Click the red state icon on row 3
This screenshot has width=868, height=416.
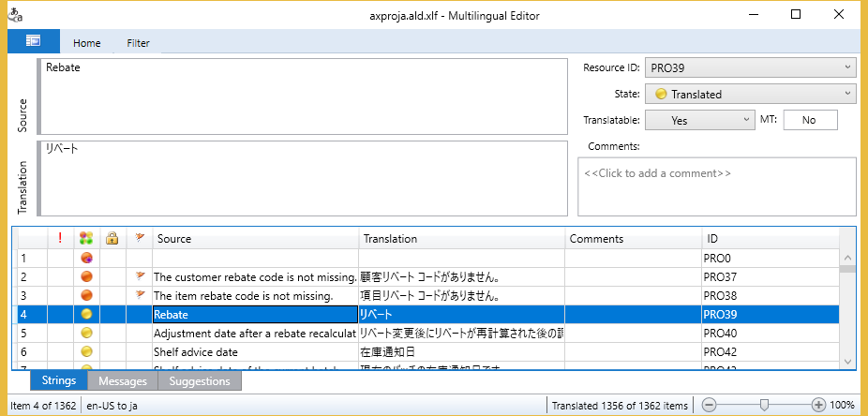click(86, 296)
